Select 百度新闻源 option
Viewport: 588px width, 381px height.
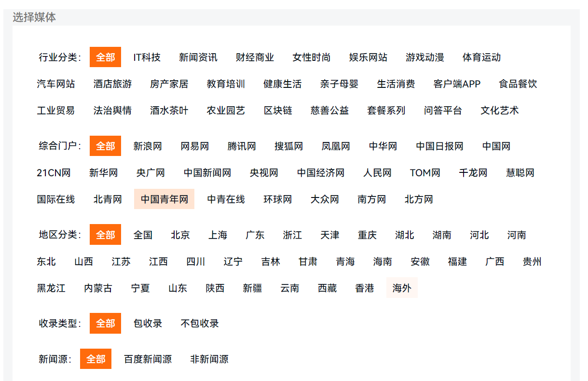click(x=148, y=359)
